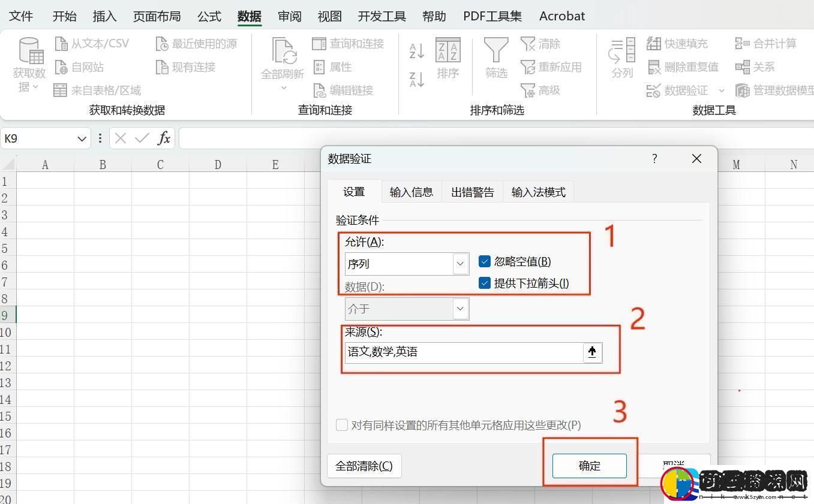814x504 pixels.
Task: Click the 来自表格/区域 icon
Action: point(60,90)
